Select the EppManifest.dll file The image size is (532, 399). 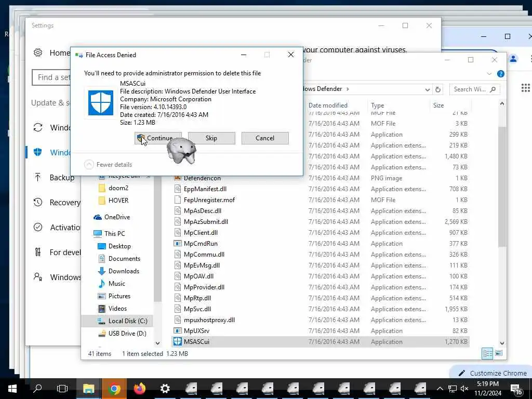click(205, 189)
